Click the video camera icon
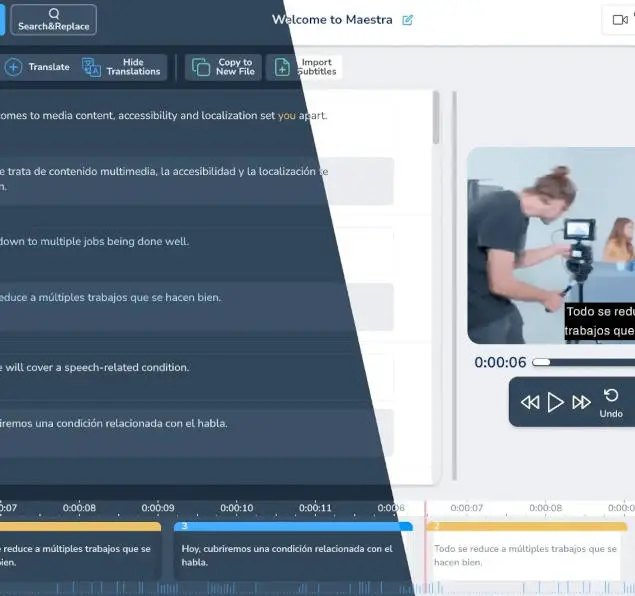Image resolution: width=635 pixels, height=596 pixels. click(x=619, y=20)
